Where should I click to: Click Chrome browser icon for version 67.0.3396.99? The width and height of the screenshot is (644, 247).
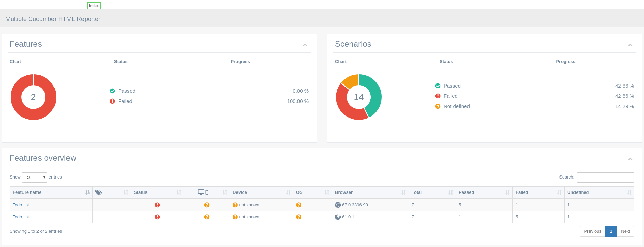tap(338, 205)
